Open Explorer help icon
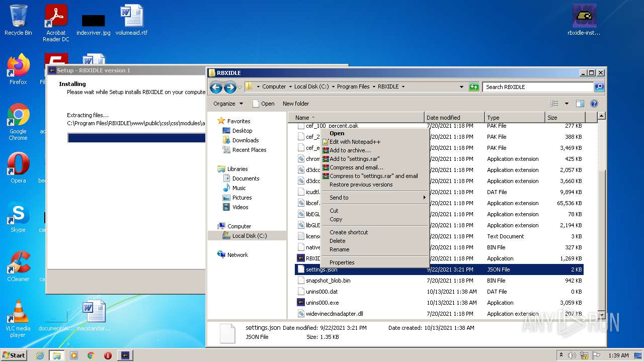The width and height of the screenshot is (644, 362). coord(594,104)
